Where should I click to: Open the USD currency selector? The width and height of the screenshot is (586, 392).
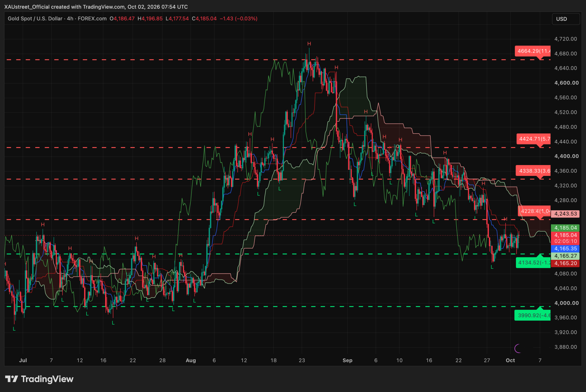pyautogui.click(x=566, y=19)
